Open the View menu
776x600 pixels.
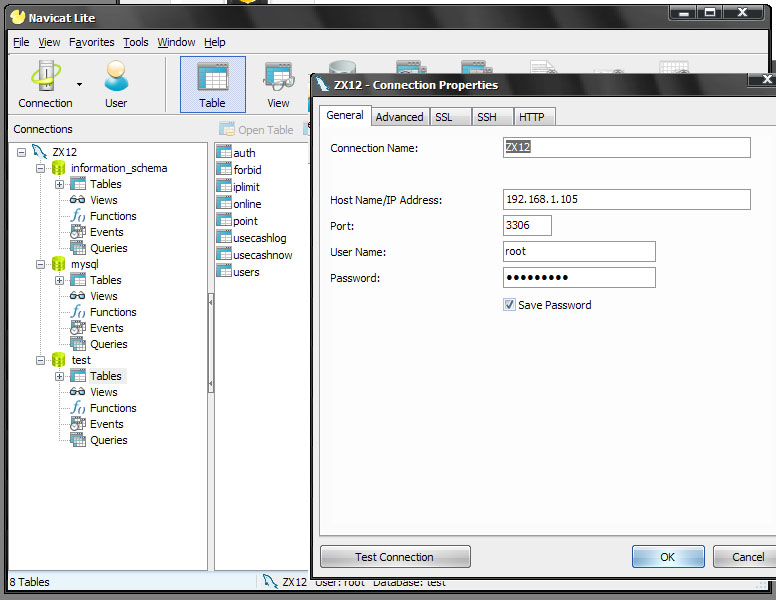tap(49, 43)
